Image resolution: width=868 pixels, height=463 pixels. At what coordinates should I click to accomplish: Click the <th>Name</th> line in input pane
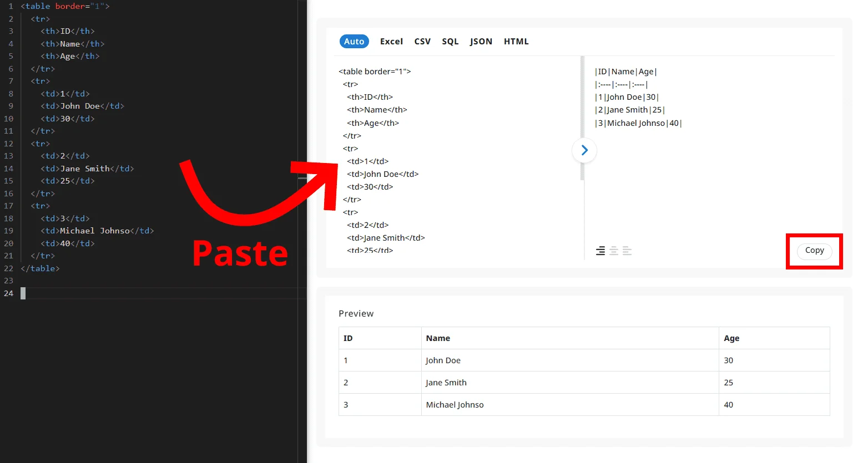(377, 110)
